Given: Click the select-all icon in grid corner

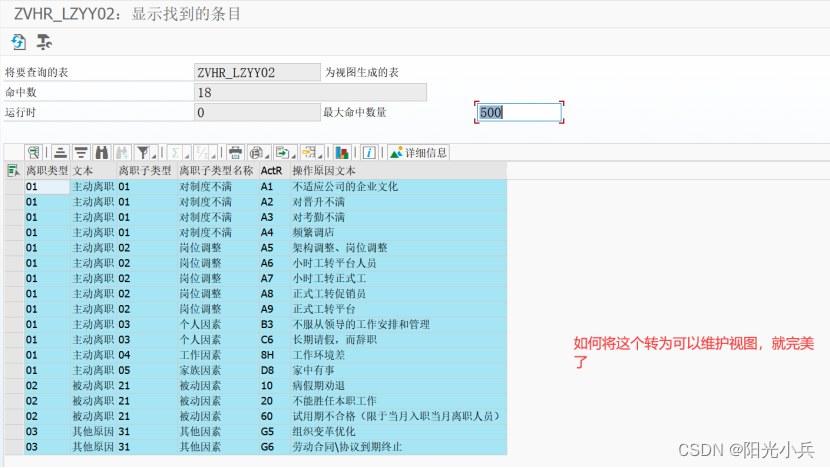Looking at the screenshot, I should pos(13,170).
